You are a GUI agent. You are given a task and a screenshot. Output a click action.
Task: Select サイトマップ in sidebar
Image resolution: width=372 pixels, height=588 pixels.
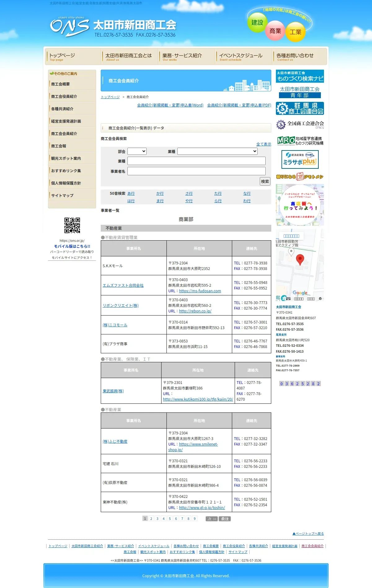click(72, 195)
